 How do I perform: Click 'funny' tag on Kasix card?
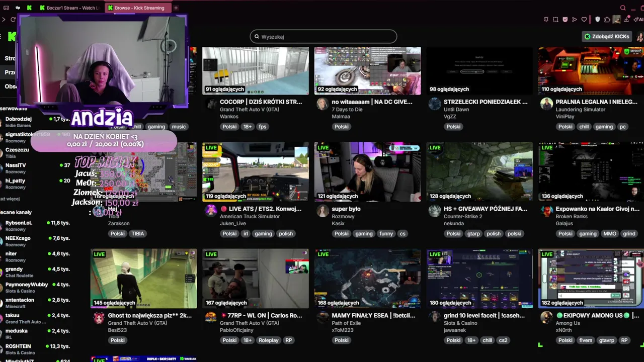pos(386,234)
